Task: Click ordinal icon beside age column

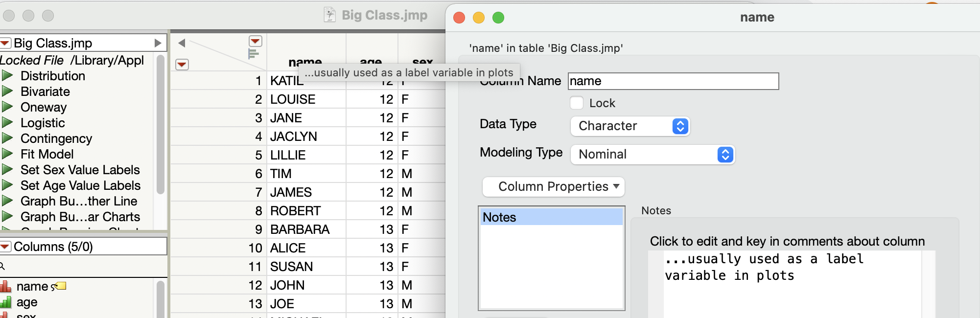Action: tap(5, 302)
